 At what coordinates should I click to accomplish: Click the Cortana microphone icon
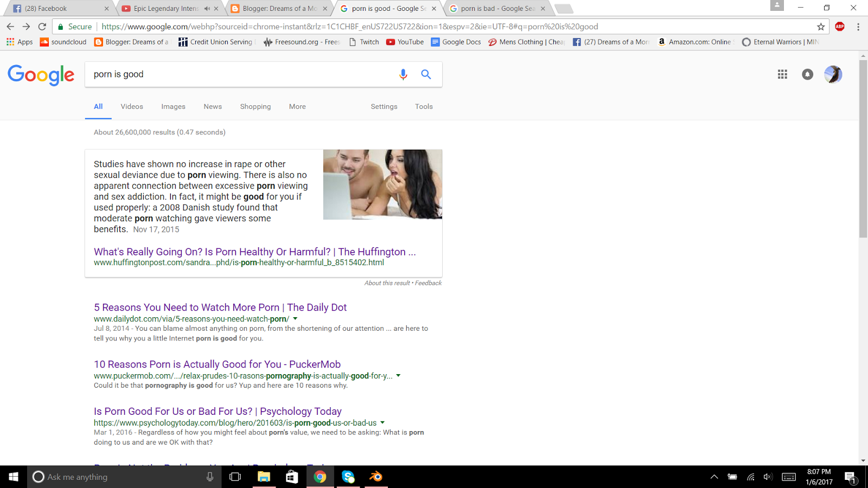210,477
